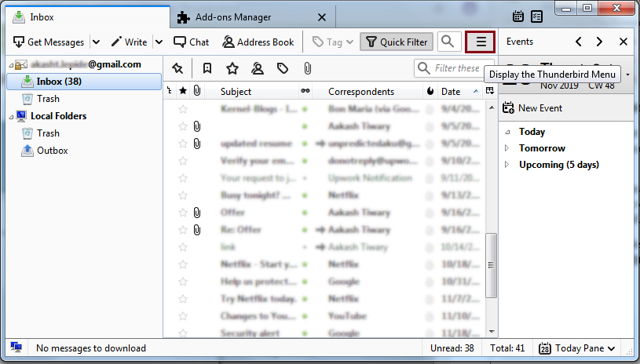Screen dimensions: 640x364
Task: Click the online status icon in status bar
Action: click(x=16, y=348)
